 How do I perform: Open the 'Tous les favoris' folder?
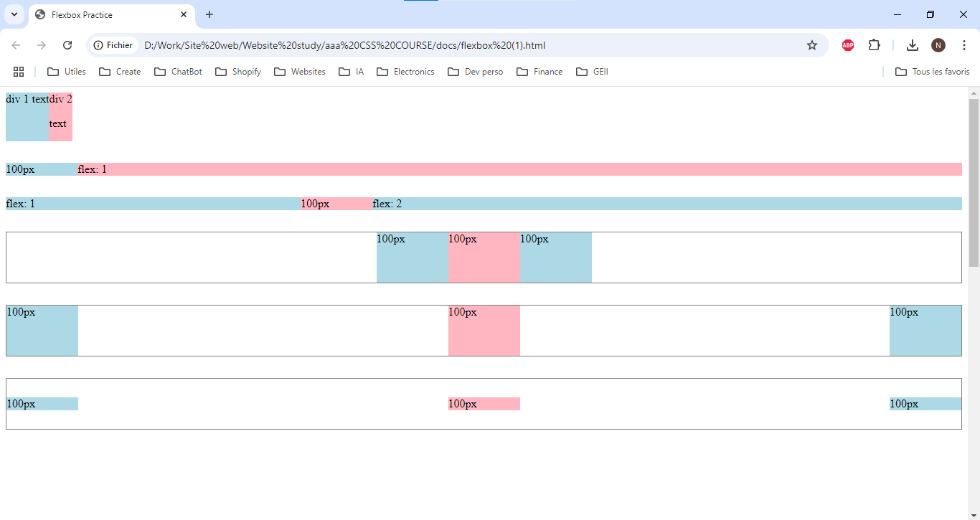coord(932,72)
